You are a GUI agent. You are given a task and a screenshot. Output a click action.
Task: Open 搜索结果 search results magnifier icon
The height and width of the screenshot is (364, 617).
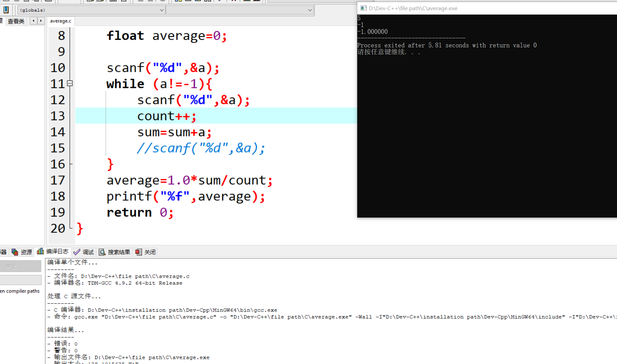(102, 252)
